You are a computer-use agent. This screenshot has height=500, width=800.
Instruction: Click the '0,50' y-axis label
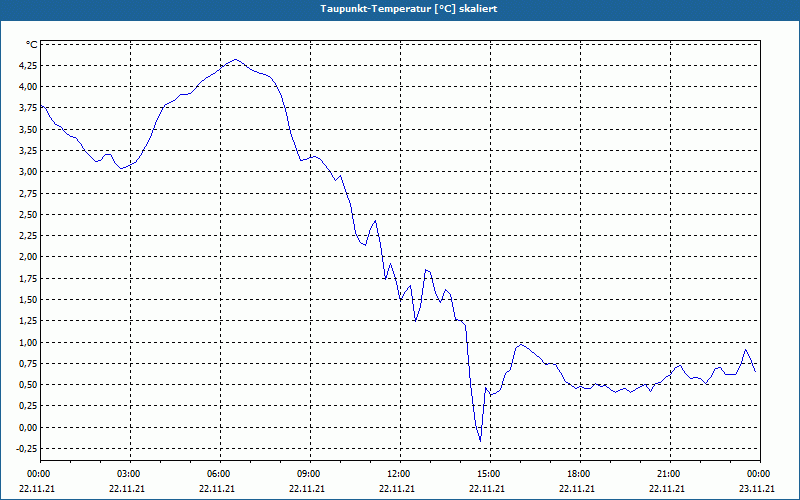pos(28,385)
